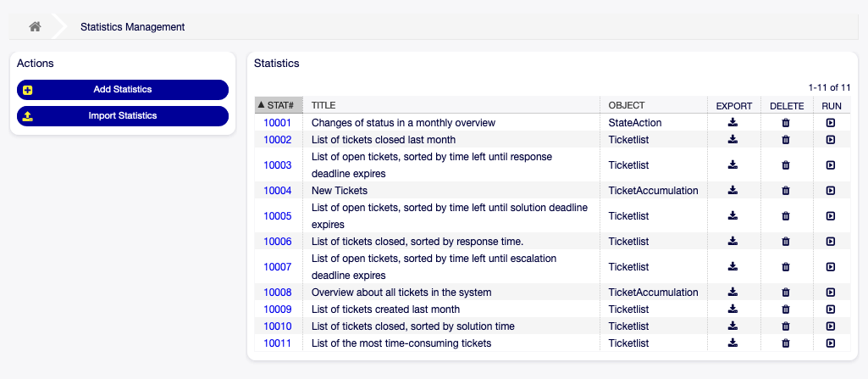The image size is (868, 379).
Task: Delete statistic 10008
Action: [x=786, y=293]
